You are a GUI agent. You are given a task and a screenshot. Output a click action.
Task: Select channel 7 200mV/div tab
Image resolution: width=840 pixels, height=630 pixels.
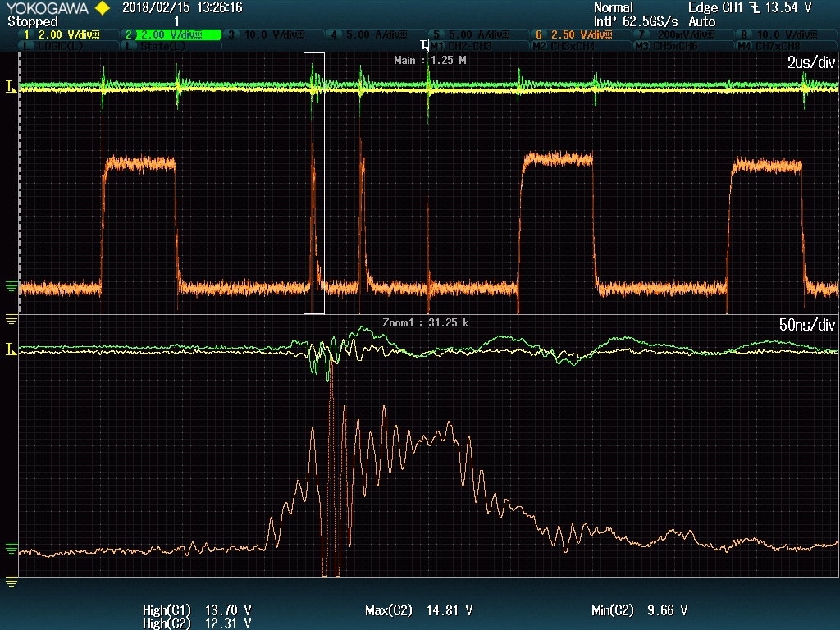(684, 34)
